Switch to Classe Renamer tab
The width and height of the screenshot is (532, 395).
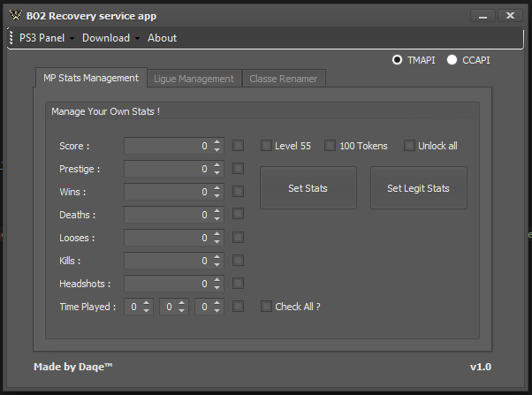click(284, 79)
